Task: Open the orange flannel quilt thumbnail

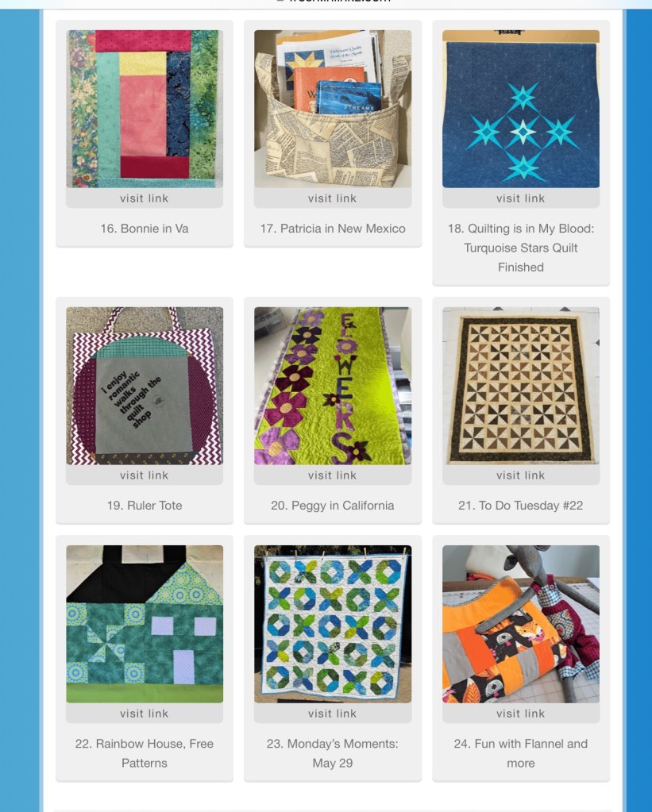Action: [521, 624]
